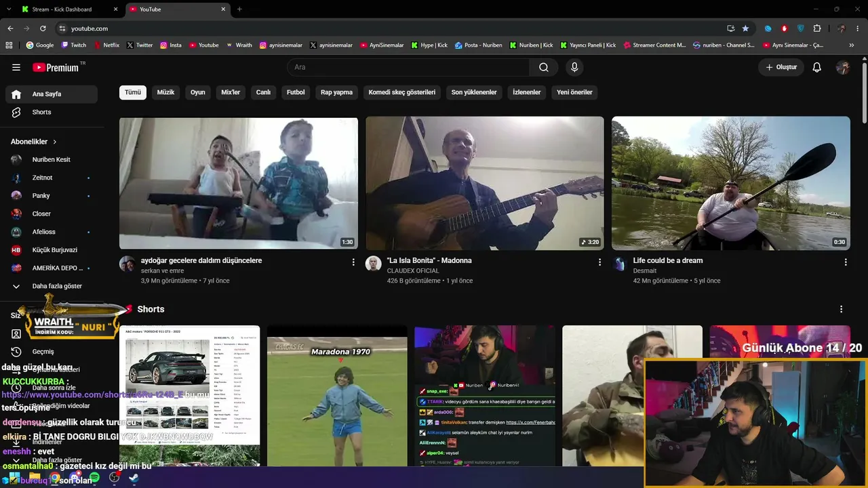
Task: Open the Closer subscription
Action: click(x=52, y=214)
